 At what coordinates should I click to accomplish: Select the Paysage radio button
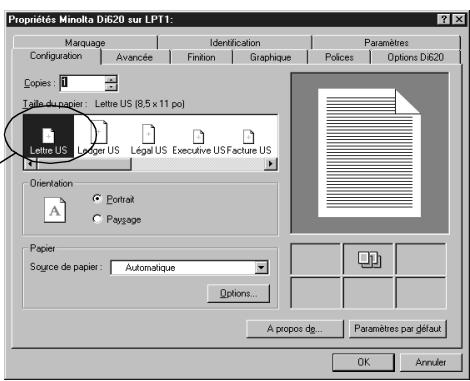[97, 219]
